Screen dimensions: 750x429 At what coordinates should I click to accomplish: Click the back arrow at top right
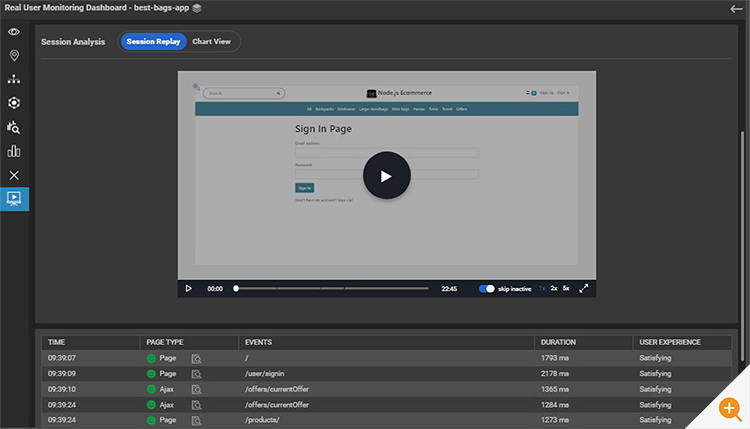click(x=736, y=9)
